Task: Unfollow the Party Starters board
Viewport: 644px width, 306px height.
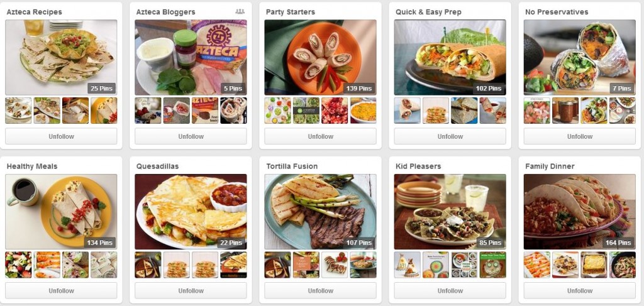Action: [x=320, y=136]
